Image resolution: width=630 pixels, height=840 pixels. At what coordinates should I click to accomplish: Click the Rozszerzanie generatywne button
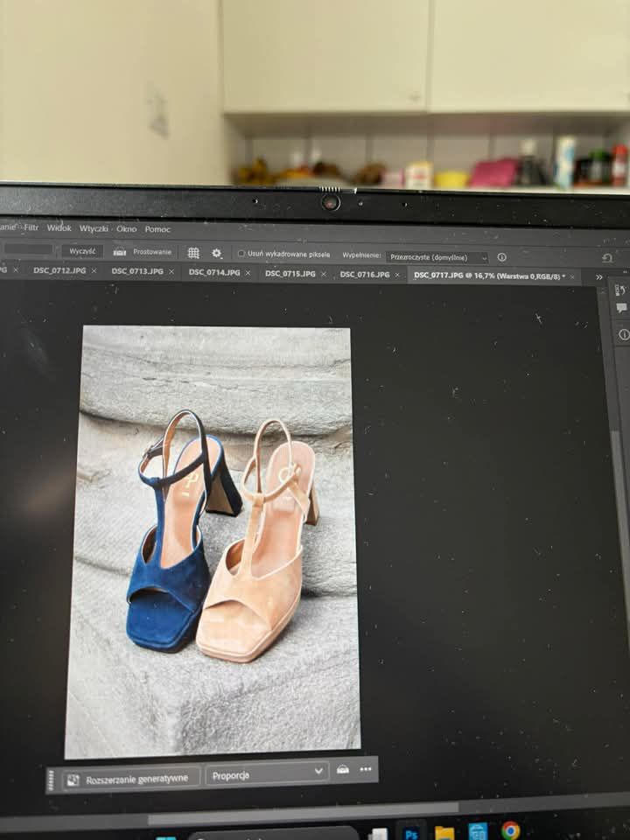pos(129,779)
